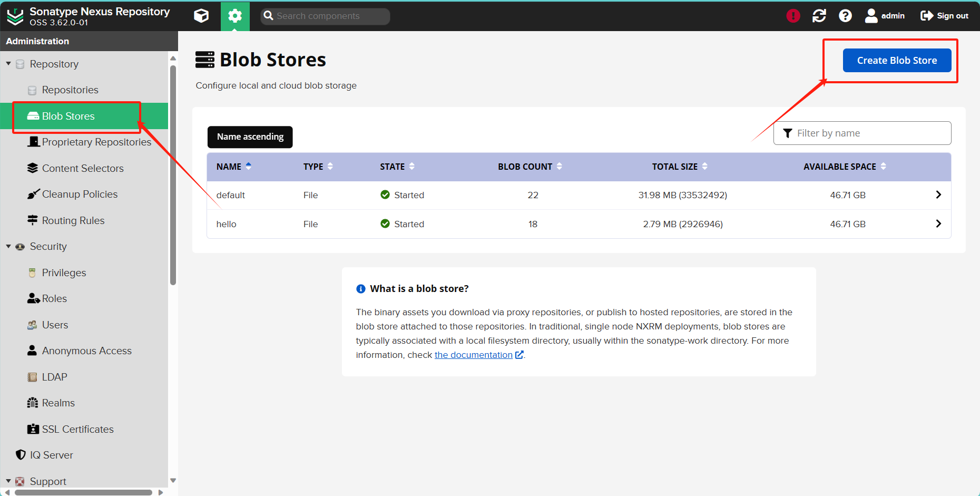Focus the Search components field
The image size is (980, 496).
(325, 16)
